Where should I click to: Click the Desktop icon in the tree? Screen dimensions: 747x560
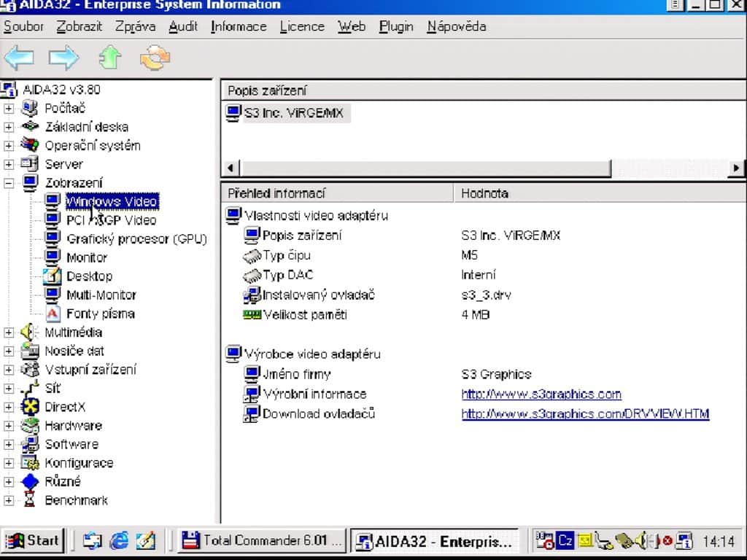(53, 276)
